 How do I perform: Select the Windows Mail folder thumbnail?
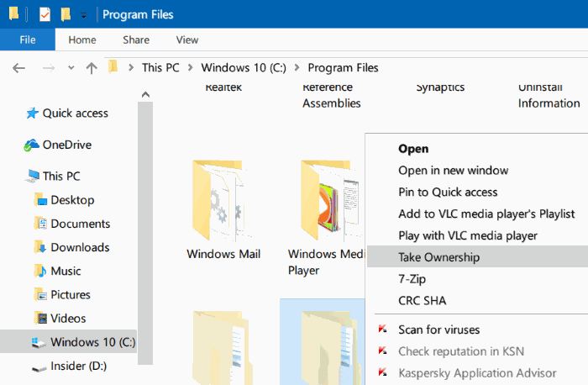tap(220, 201)
